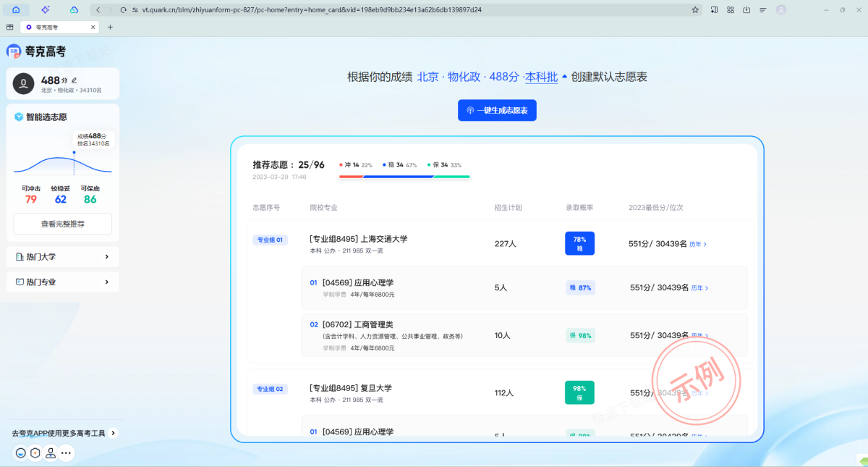Screen dimensions: 868x467
Task: Click the 专业组 02 tag
Action: tap(270, 389)
